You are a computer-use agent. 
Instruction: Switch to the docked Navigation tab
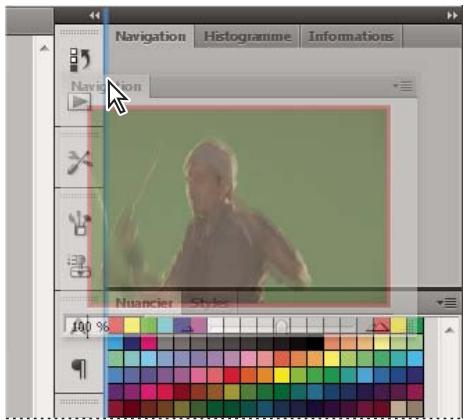(x=151, y=36)
